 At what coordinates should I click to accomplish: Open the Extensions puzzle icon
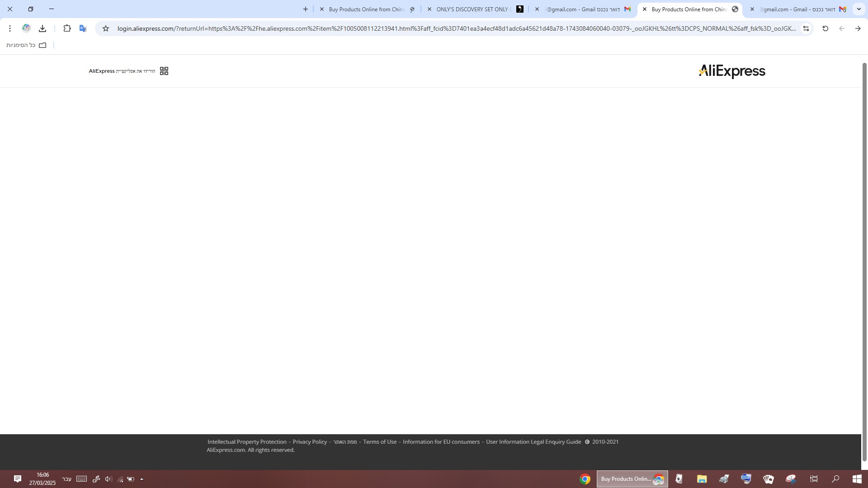click(x=67, y=28)
